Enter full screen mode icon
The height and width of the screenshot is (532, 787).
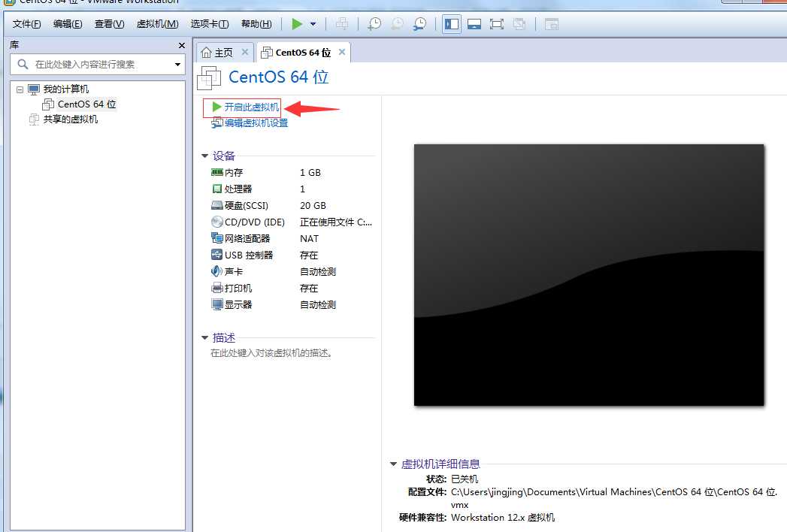tap(496, 23)
